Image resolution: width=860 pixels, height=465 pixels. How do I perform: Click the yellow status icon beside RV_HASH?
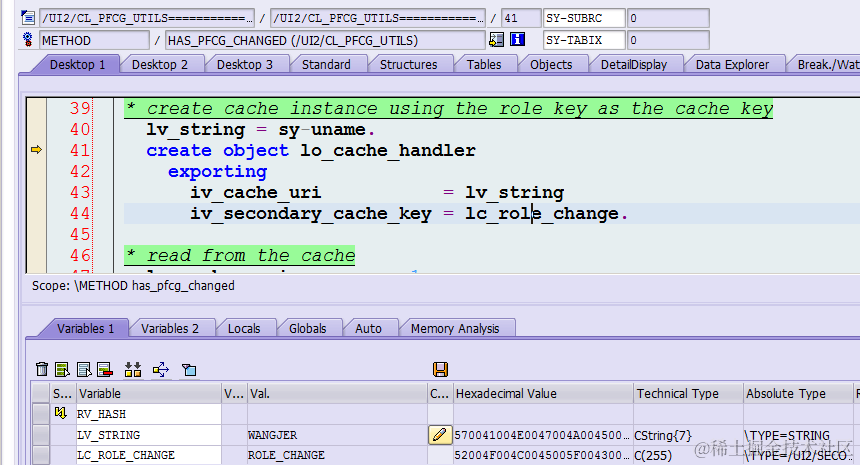(60, 413)
